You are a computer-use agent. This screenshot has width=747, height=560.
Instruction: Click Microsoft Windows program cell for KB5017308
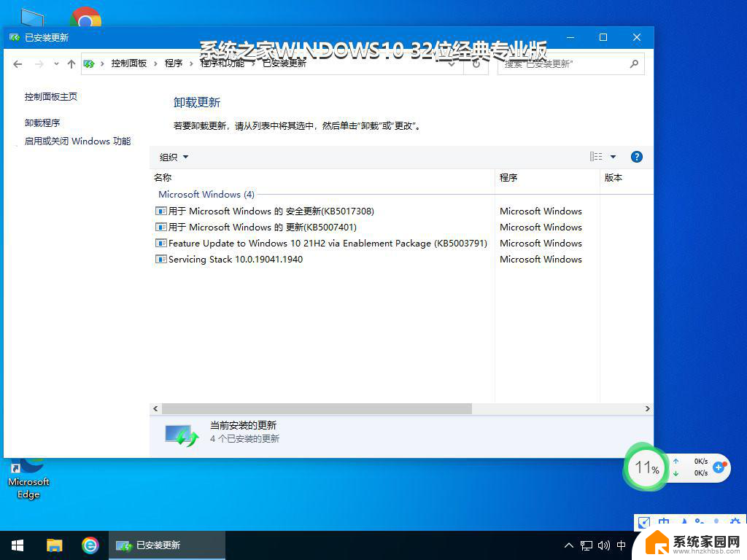541,211
